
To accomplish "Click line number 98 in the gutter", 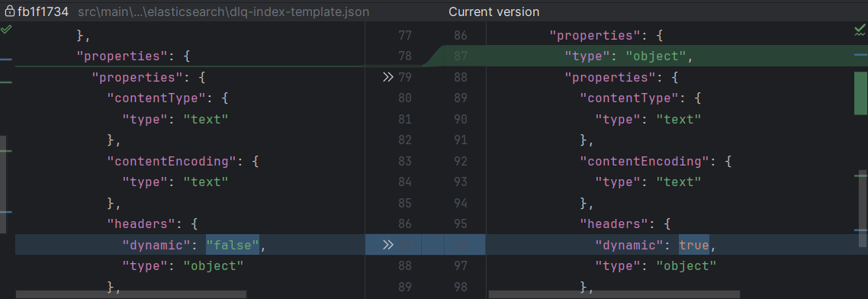I will [x=461, y=287].
